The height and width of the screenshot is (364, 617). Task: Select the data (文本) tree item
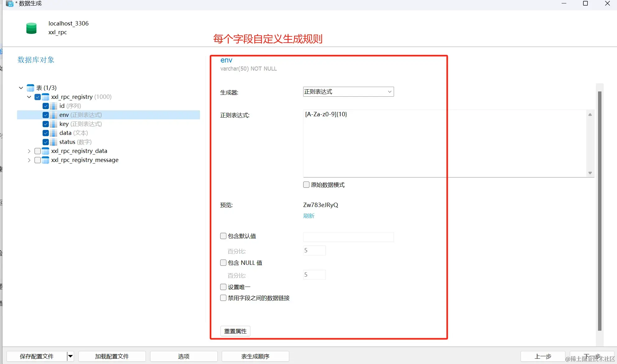point(73,133)
